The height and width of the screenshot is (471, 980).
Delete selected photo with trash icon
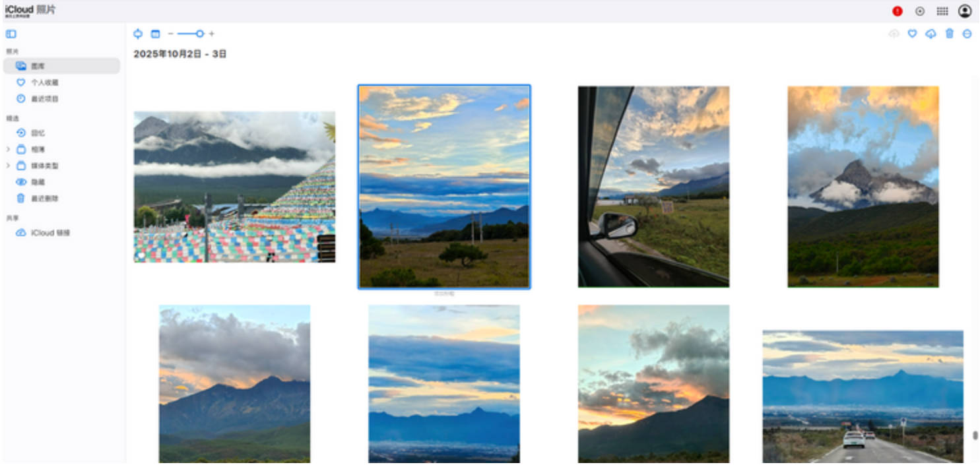click(950, 34)
